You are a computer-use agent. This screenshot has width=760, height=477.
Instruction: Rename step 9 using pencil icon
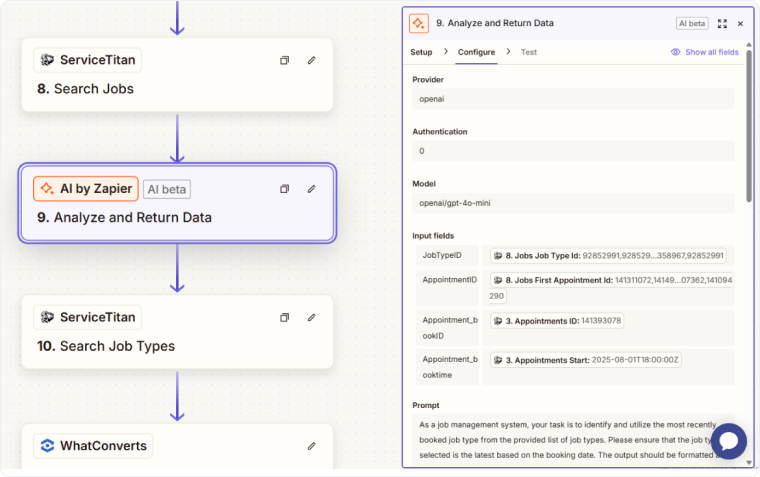coord(312,189)
